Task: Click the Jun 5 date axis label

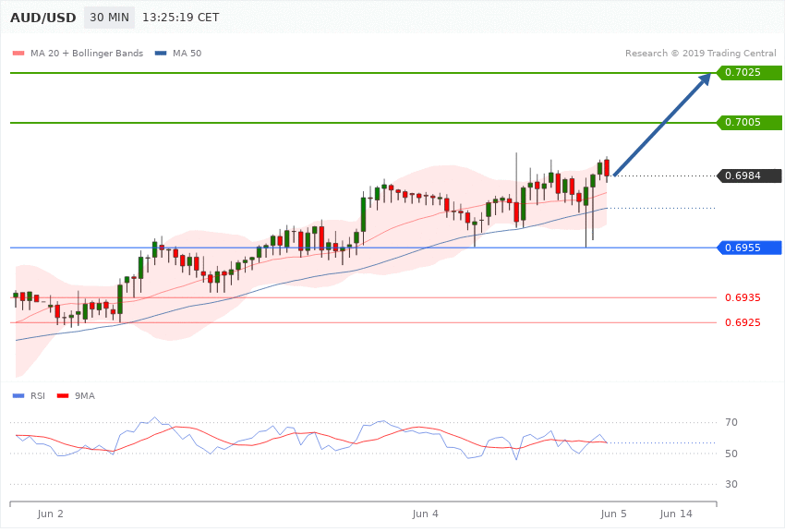Action: click(614, 514)
